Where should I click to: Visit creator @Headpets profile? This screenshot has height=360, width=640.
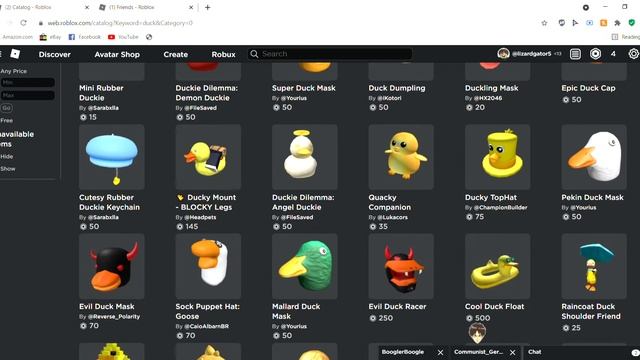[200, 217]
